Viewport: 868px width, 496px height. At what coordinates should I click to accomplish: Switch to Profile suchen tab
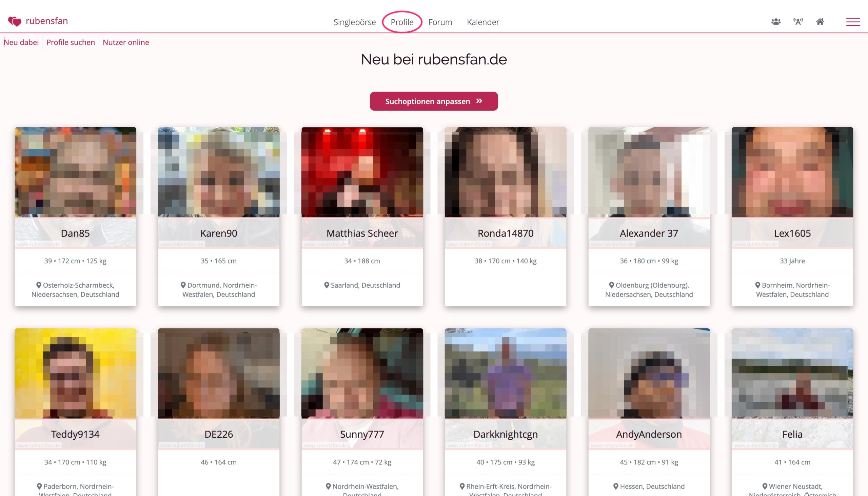click(71, 42)
